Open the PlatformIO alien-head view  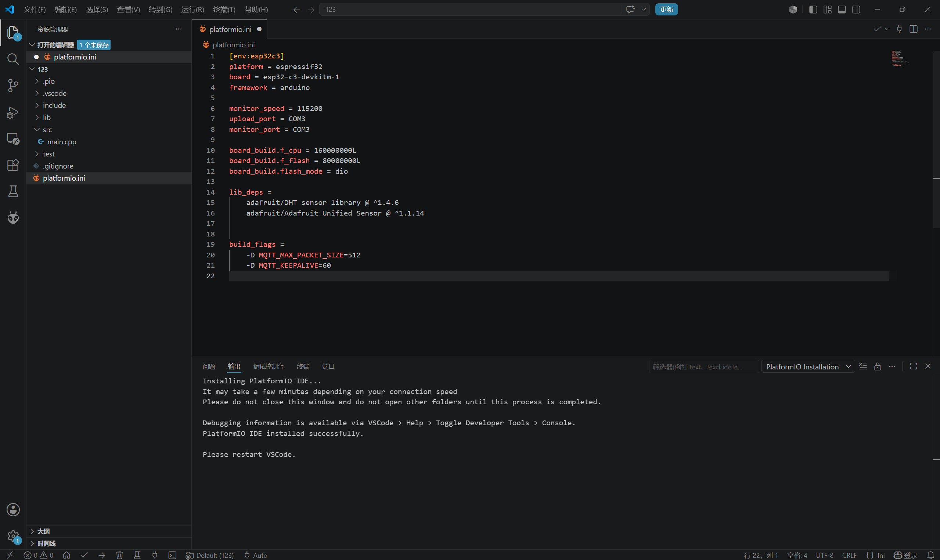click(13, 218)
